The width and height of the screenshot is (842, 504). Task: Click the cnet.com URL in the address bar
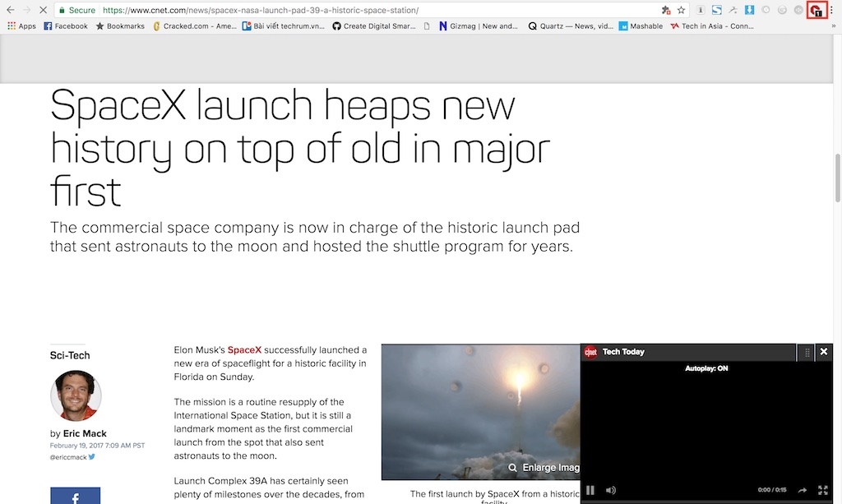coord(261,10)
